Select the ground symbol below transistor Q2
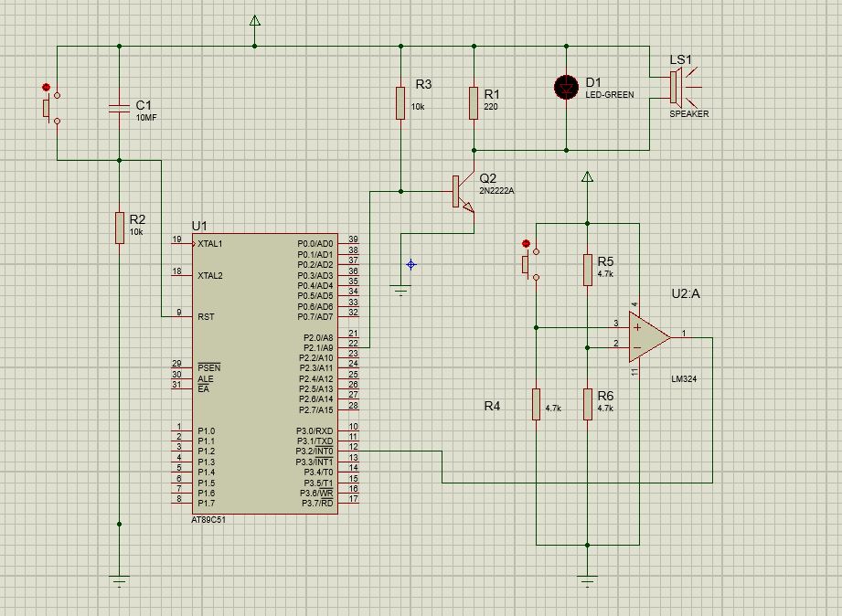 point(400,291)
